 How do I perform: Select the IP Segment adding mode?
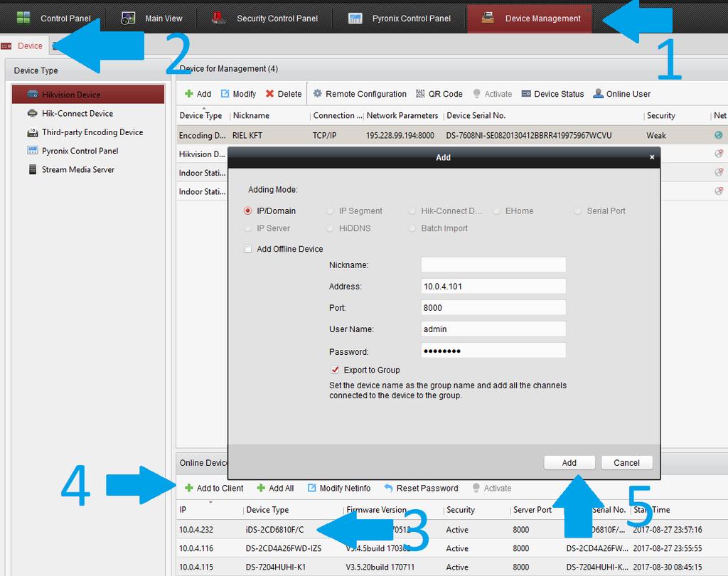point(355,211)
